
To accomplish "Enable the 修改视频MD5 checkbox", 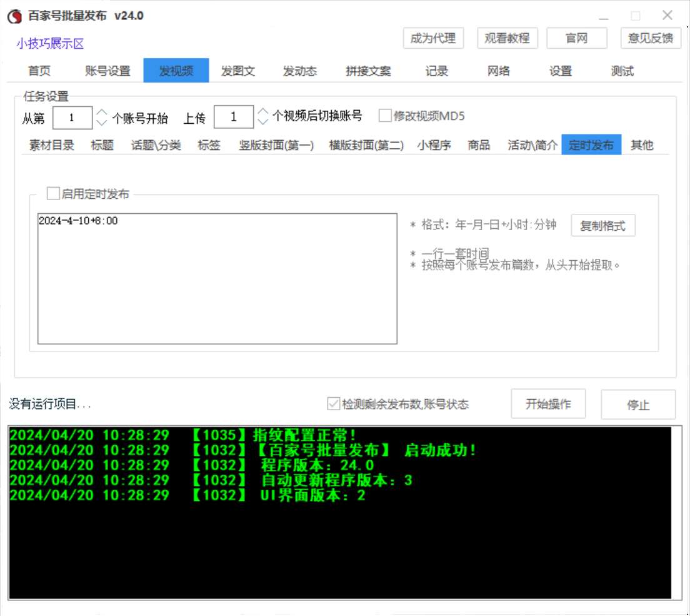I will point(385,116).
